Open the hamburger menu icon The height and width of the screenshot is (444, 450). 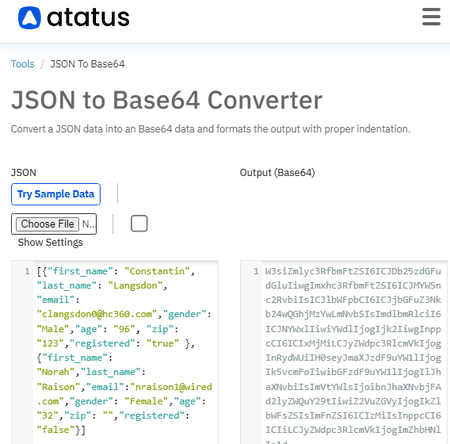[431, 17]
